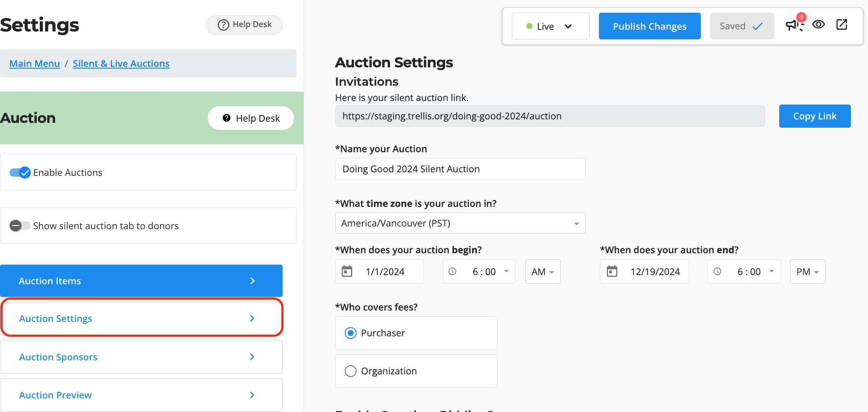The width and height of the screenshot is (868, 412).
Task: Open site in new window icon
Action: (x=841, y=24)
